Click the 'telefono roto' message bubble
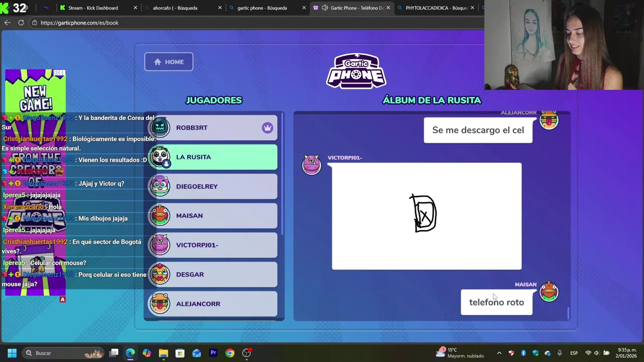Screen dimensions: 644x362 (497, 302)
